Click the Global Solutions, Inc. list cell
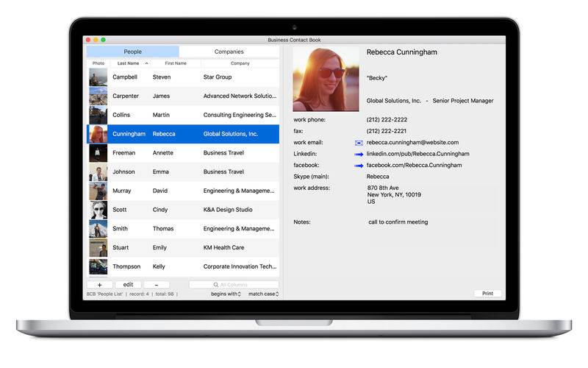Viewport: 588px width, 368px height. point(231,134)
